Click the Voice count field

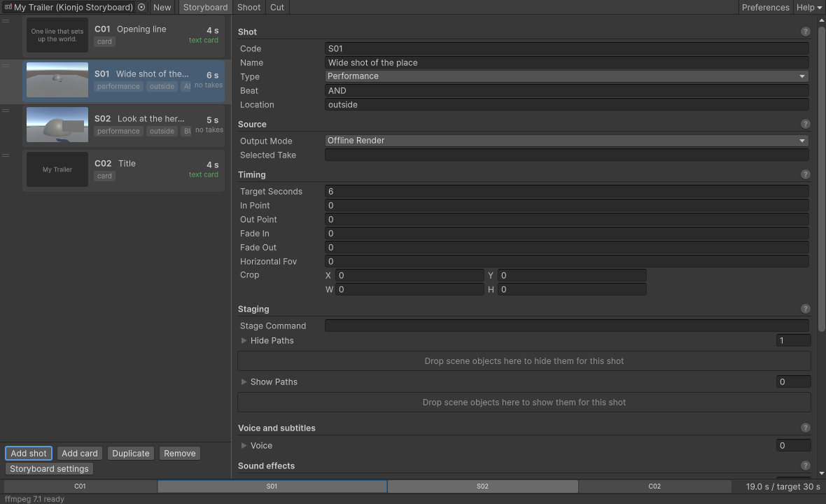tap(793, 445)
